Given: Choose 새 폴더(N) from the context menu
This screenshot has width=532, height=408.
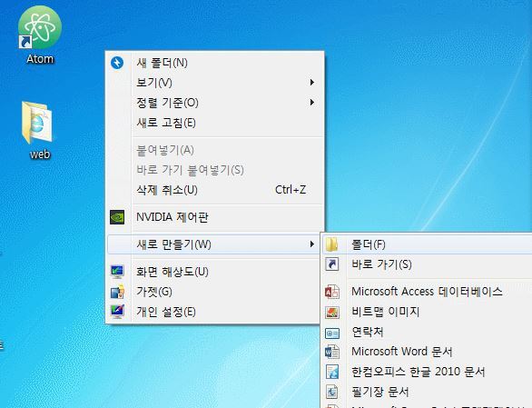Looking at the screenshot, I should point(214,63).
